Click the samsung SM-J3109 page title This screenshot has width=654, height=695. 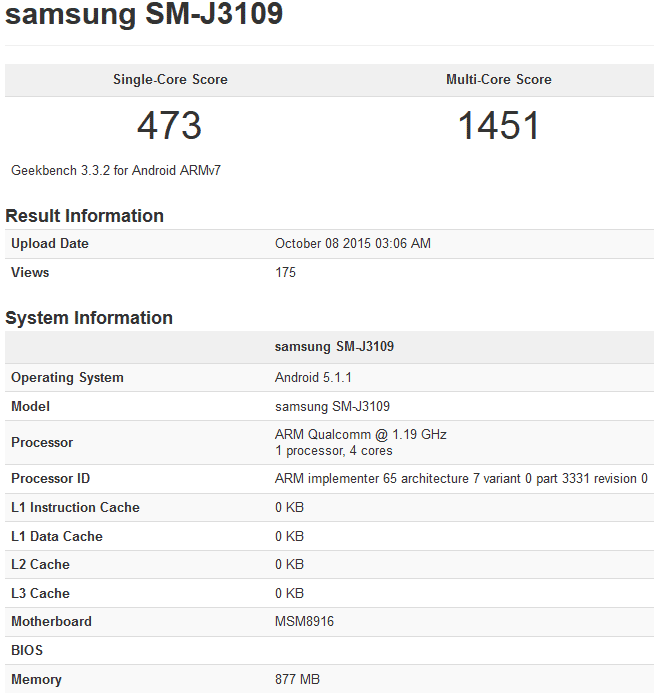pos(144,15)
